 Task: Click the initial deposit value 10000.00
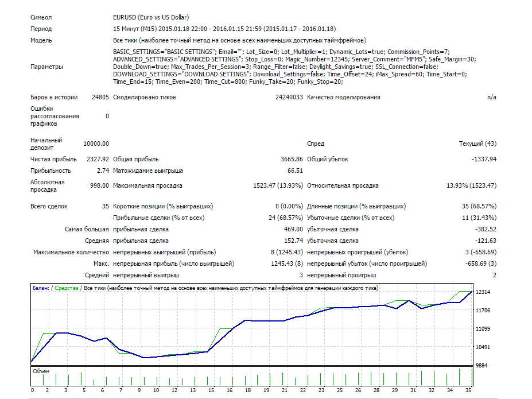(96, 144)
